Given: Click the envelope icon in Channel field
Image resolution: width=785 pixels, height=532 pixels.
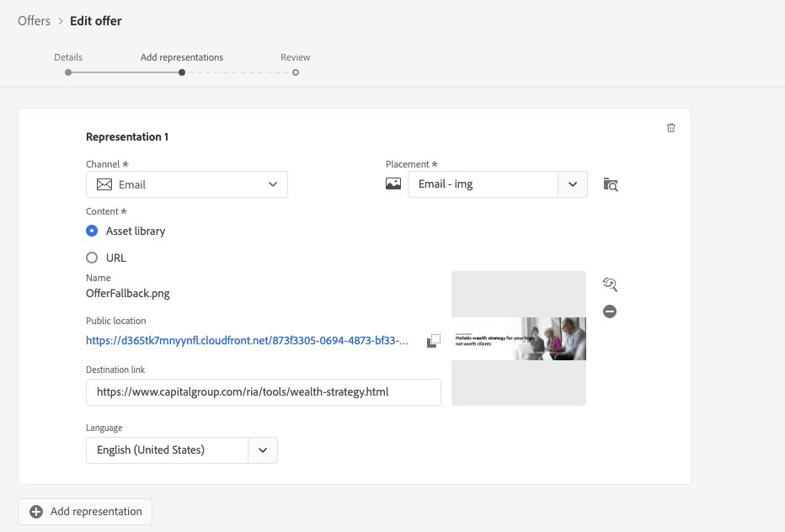Looking at the screenshot, I should point(104,184).
